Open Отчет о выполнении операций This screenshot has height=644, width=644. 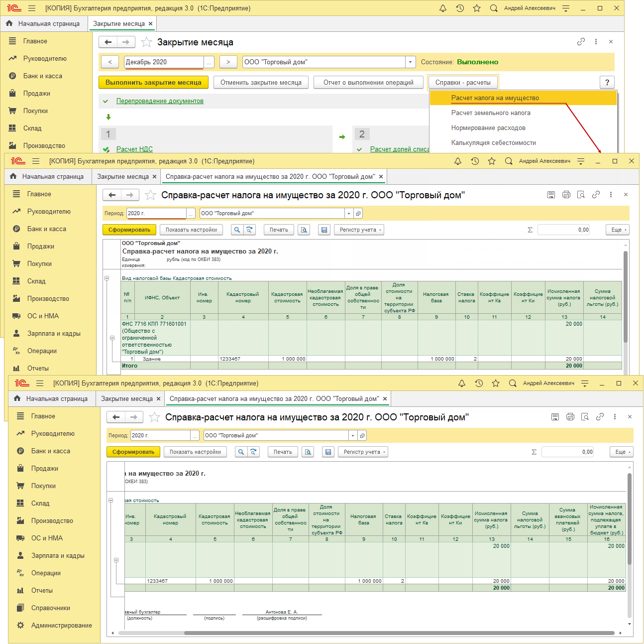368,83
